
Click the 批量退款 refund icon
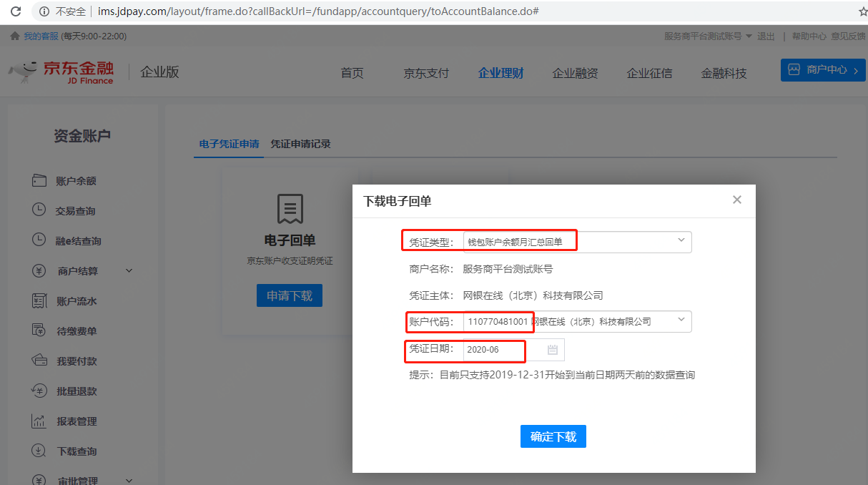[39, 391]
